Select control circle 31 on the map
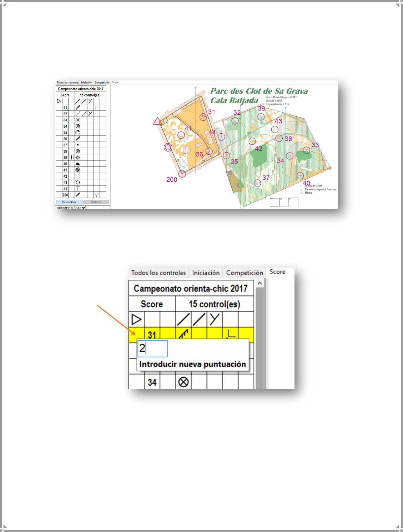Image resolution: width=403 pixels, height=532 pixels. pyautogui.click(x=203, y=117)
